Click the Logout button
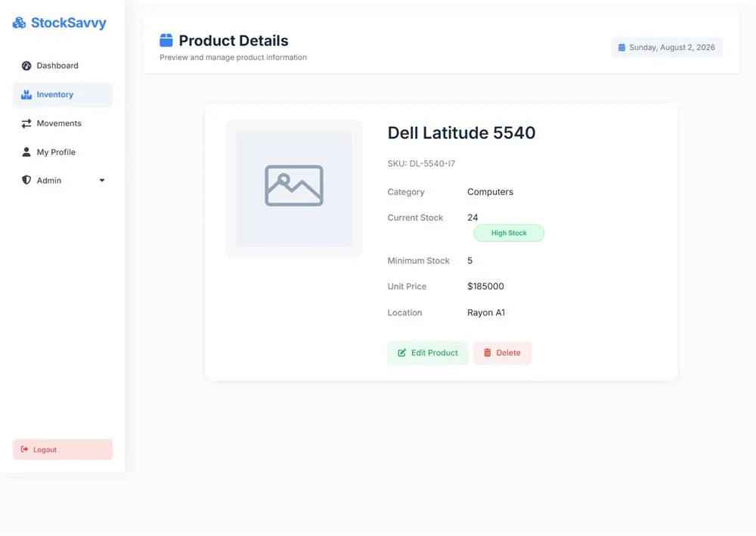Viewport: 756px width, 536px height. pos(63,449)
